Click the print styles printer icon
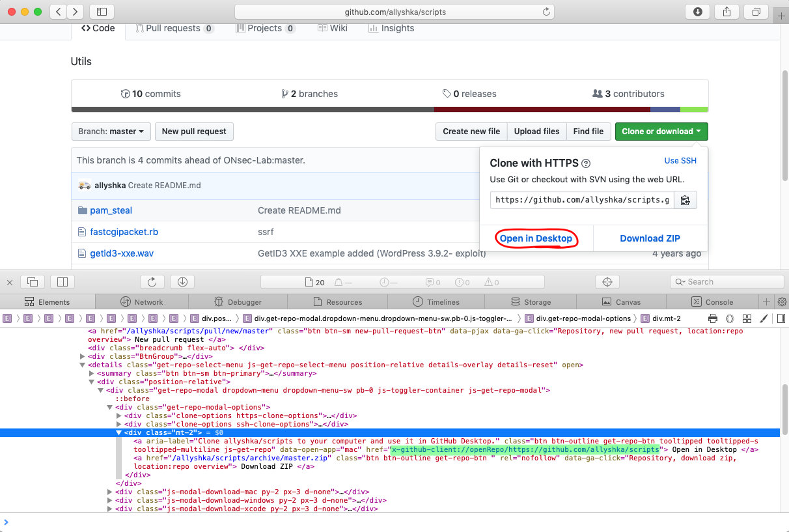 (x=713, y=318)
